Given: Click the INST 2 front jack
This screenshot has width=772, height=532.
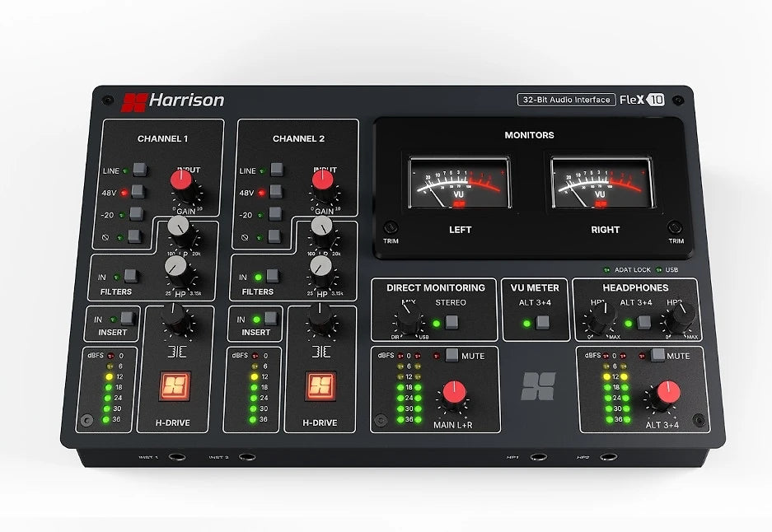Looking at the screenshot, I should pos(247,457).
